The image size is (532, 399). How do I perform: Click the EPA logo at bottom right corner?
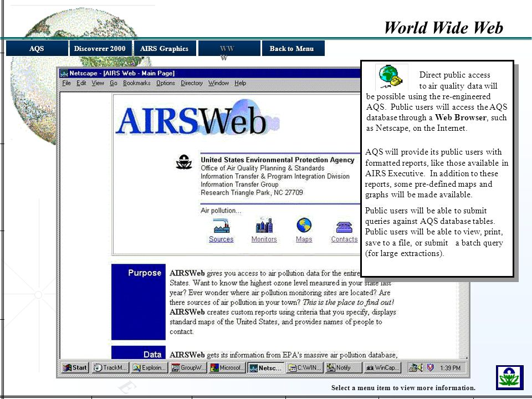(x=509, y=377)
